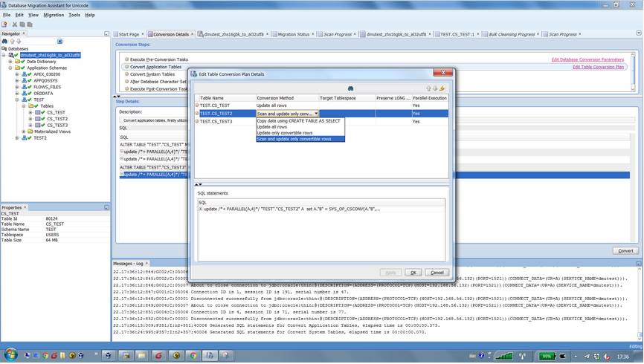Click the Convert button

click(625, 251)
